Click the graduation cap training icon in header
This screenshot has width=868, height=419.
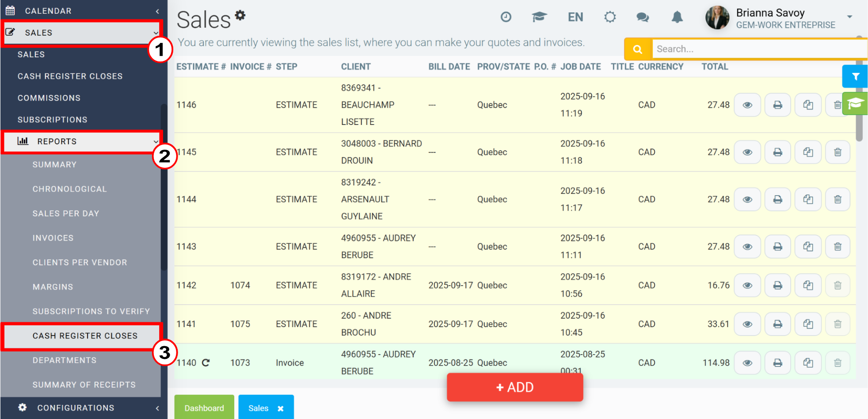(x=539, y=17)
